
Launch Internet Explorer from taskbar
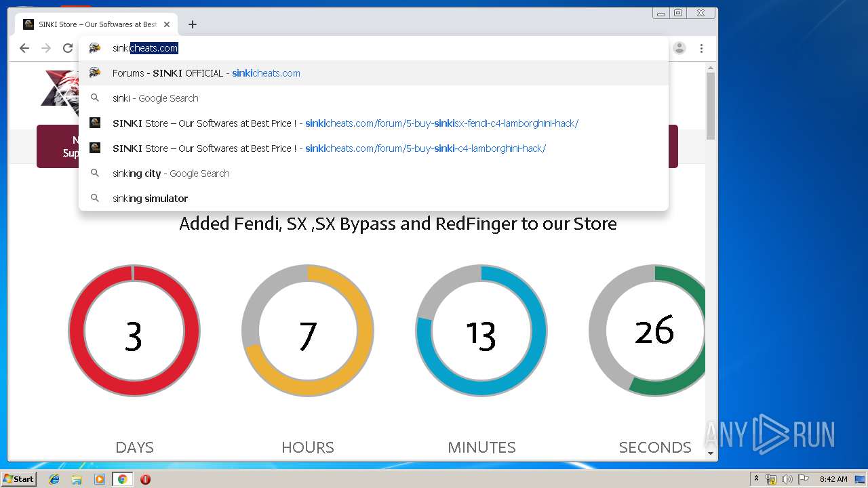pyautogui.click(x=54, y=479)
